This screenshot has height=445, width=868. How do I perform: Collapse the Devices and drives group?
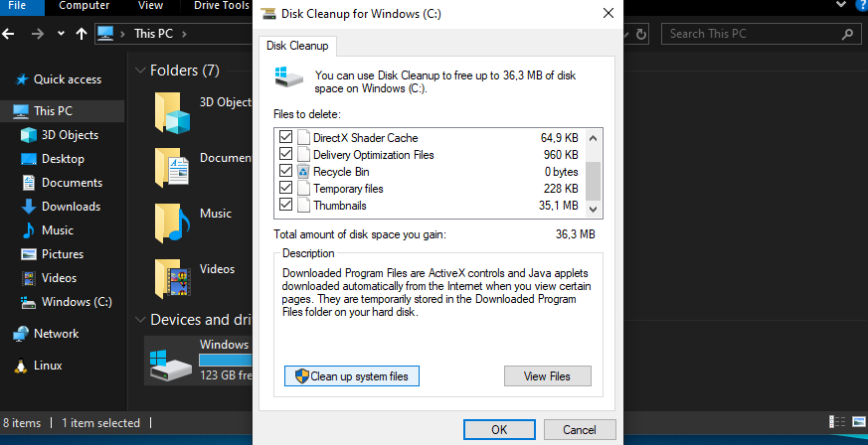tap(140, 320)
